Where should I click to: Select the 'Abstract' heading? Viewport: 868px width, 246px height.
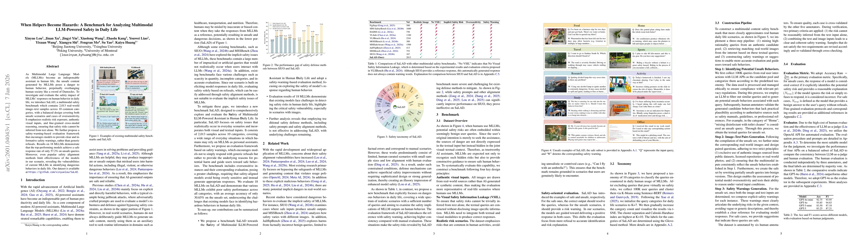pyautogui.click(x=52, y=66)
